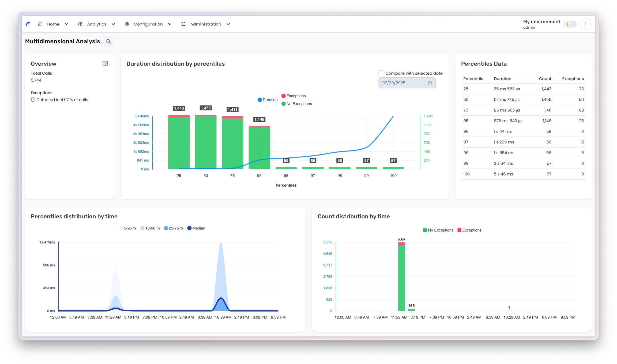Click the Administration sliders icon
The width and height of the screenshot is (617, 364).
pos(183,24)
